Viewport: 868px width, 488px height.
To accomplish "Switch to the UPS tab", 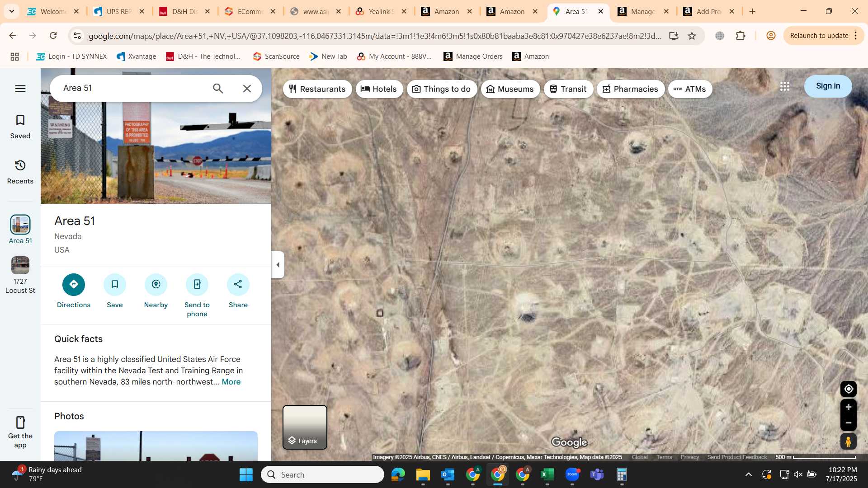I will [x=119, y=11].
